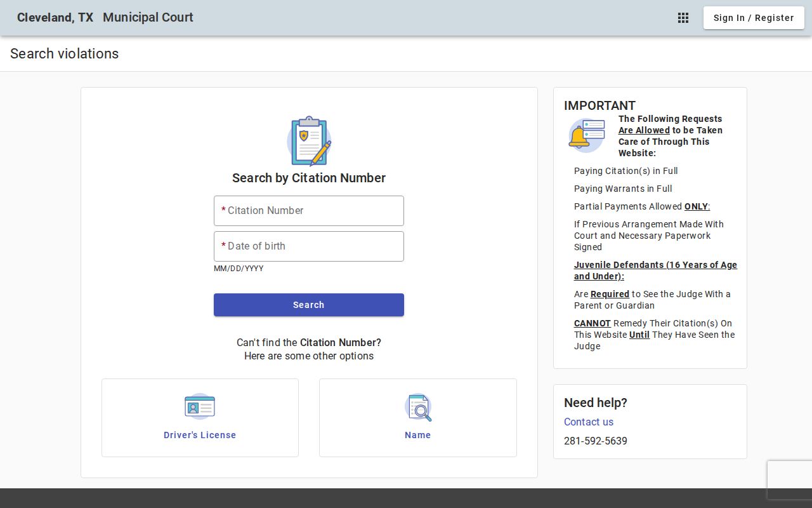The width and height of the screenshot is (812, 508).
Task: Click 'Paying Citation(s) in Full' text
Action: [626, 171]
